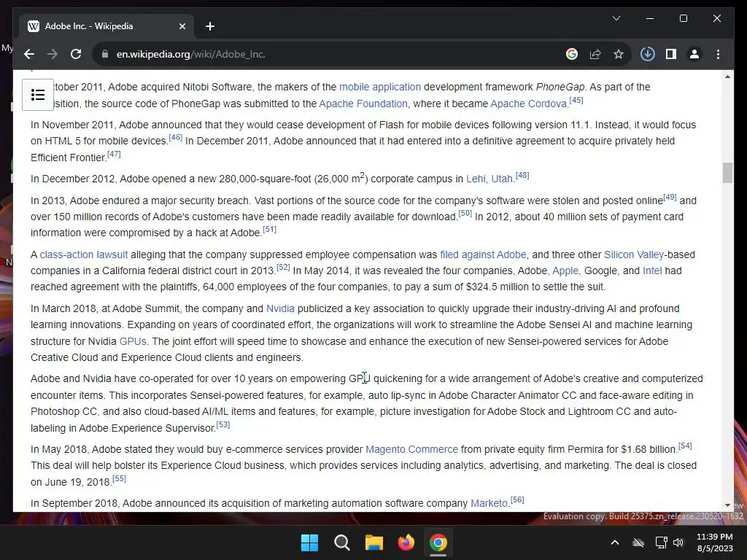Open the Lehi, Utah link
Screen dimensions: 747x560
490,179
